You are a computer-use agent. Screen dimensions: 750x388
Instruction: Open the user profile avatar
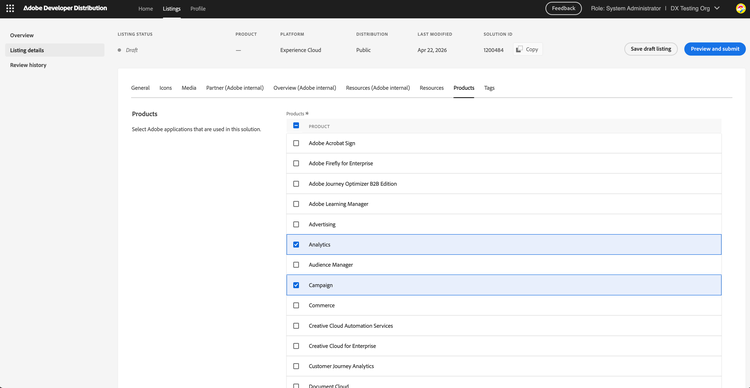tap(740, 9)
